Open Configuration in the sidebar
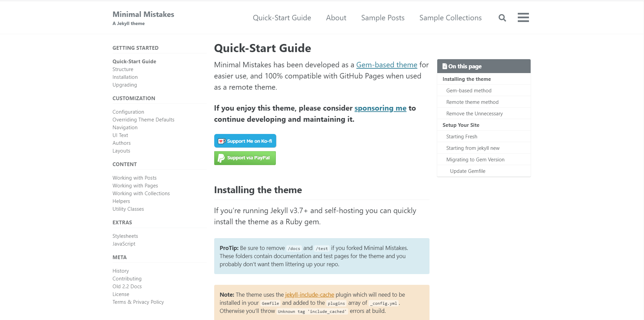Image resolution: width=644 pixels, height=320 pixels. point(128,112)
